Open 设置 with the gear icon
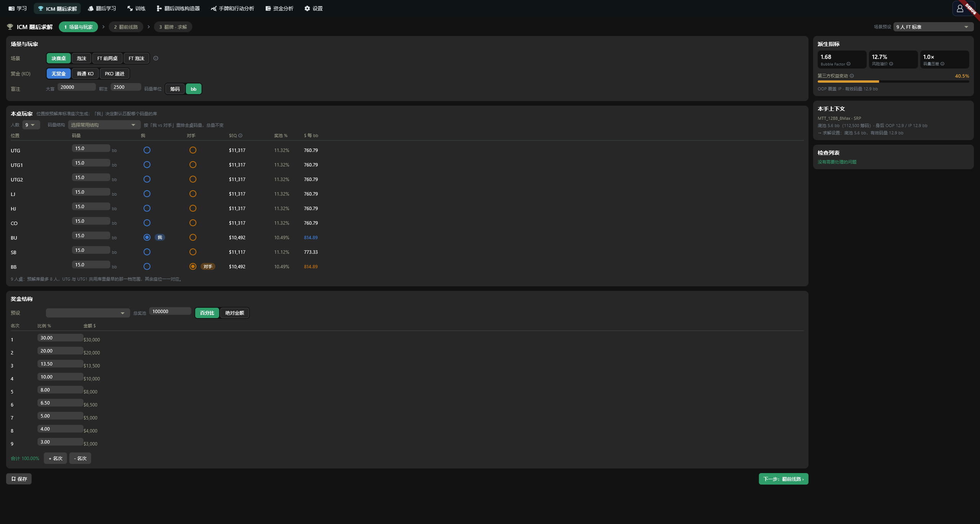The width and height of the screenshot is (980, 524). [x=314, y=8]
